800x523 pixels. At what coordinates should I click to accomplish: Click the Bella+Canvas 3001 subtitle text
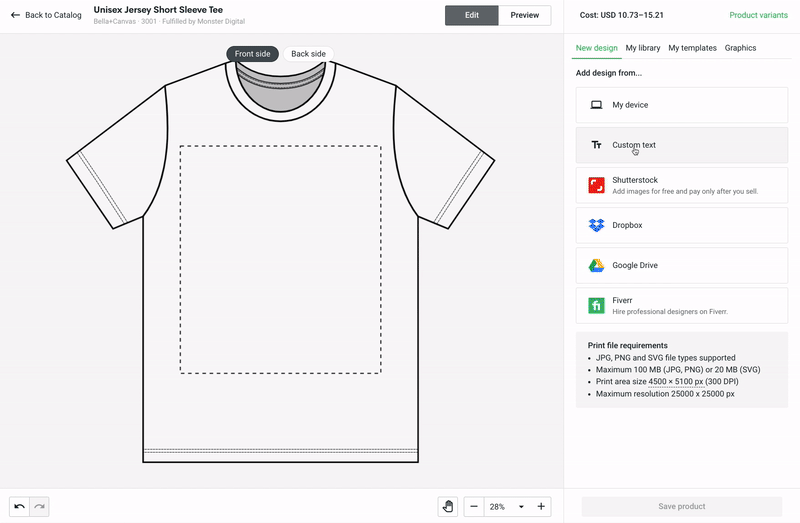coord(169,21)
